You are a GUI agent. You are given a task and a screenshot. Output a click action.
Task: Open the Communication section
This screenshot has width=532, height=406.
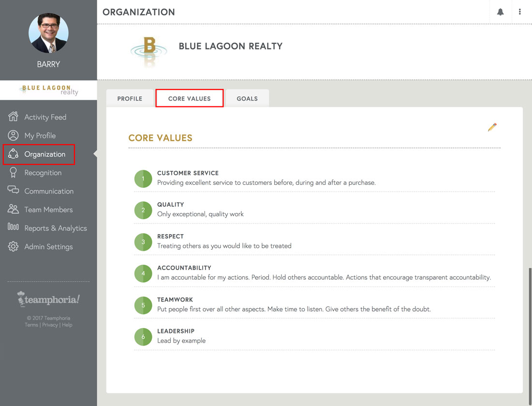click(49, 191)
